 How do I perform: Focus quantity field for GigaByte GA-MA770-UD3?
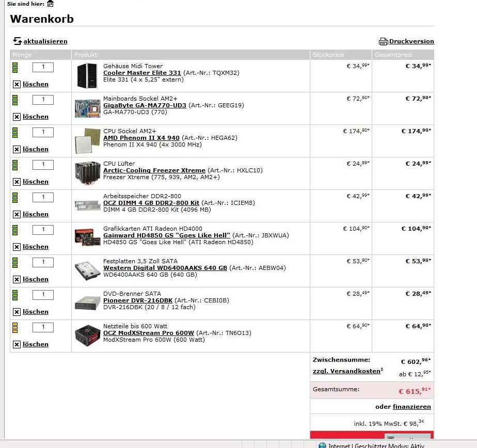(x=43, y=100)
